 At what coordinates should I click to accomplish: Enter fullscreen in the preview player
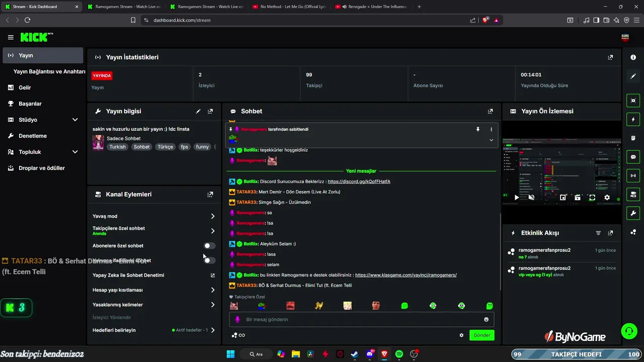[592, 198]
